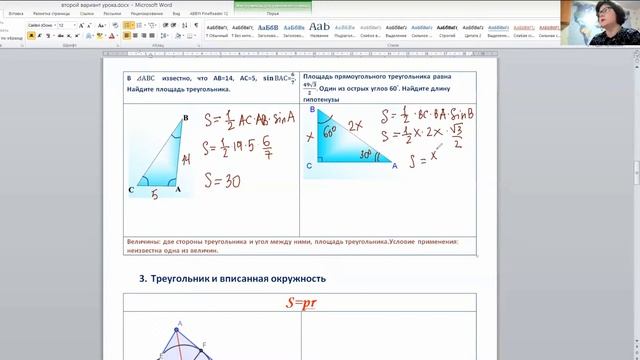Open the Paragraph dialog launcher in Абзац group

click(199, 46)
